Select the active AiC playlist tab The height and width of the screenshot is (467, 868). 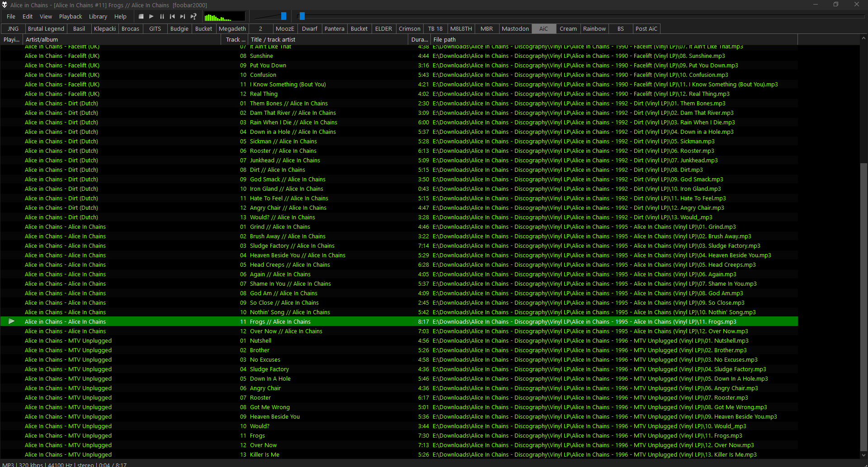click(543, 29)
